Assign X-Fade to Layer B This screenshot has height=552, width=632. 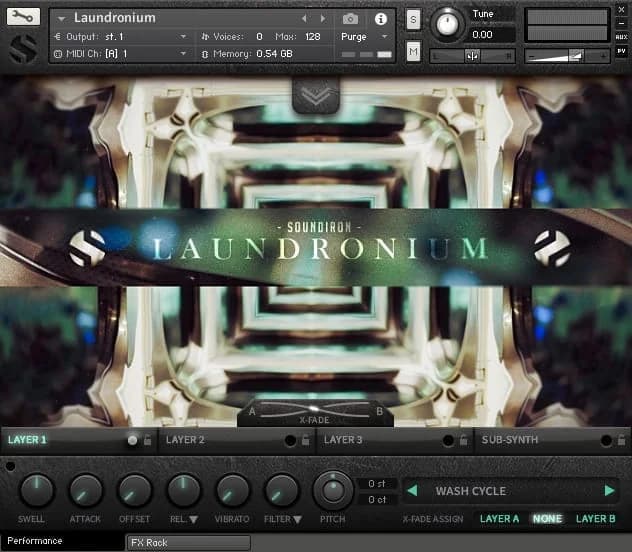click(596, 519)
